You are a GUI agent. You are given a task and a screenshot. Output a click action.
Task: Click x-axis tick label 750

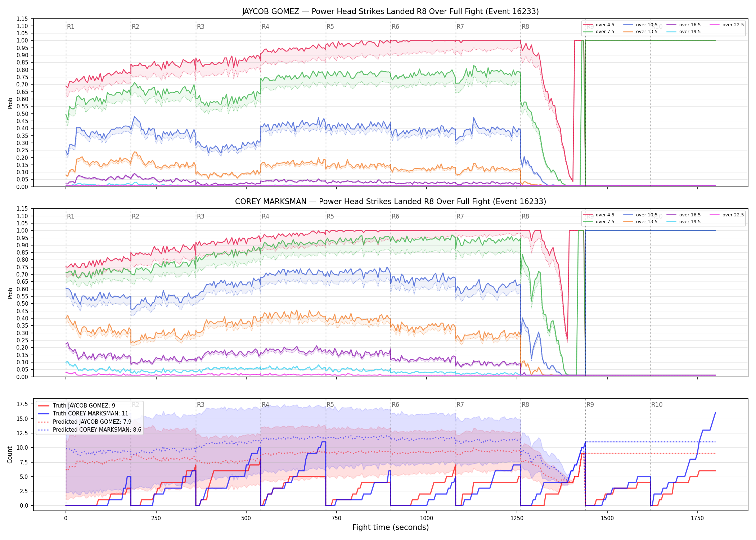[336, 518]
